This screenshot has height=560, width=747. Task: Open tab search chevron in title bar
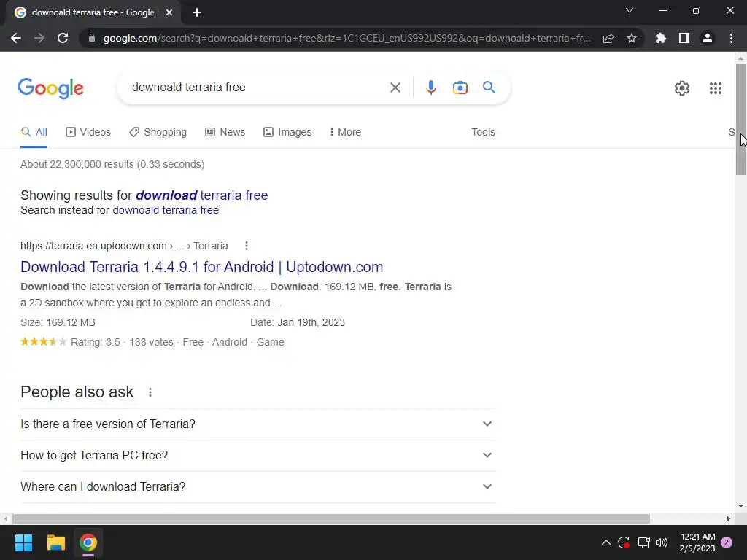point(630,10)
